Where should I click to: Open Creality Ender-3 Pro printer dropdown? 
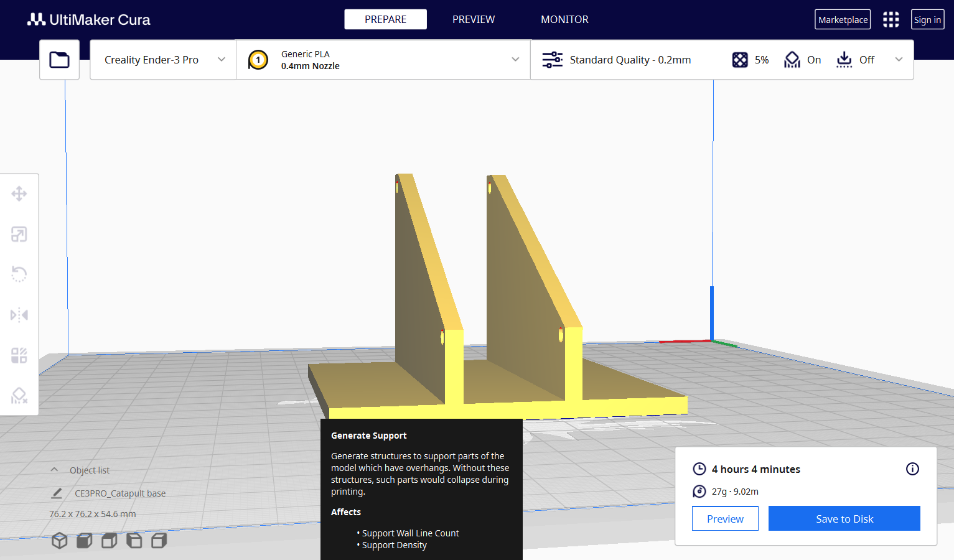click(163, 60)
